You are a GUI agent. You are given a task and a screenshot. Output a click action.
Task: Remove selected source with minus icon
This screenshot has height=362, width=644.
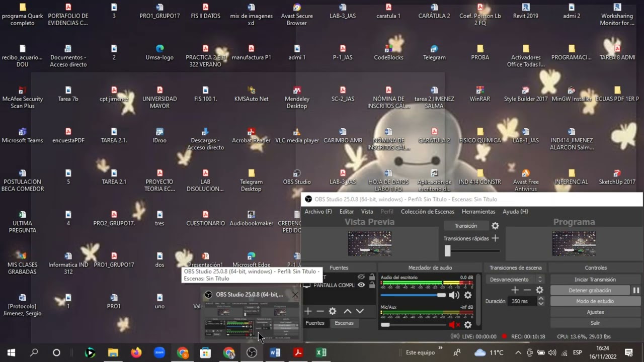click(x=320, y=311)
